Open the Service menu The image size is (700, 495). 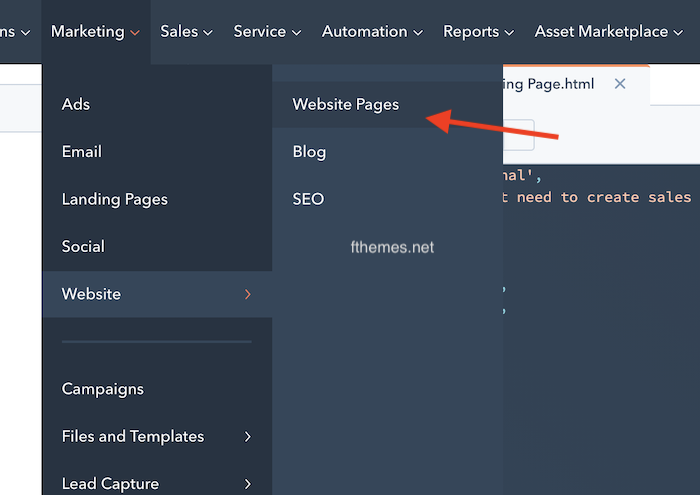point(267,32)
